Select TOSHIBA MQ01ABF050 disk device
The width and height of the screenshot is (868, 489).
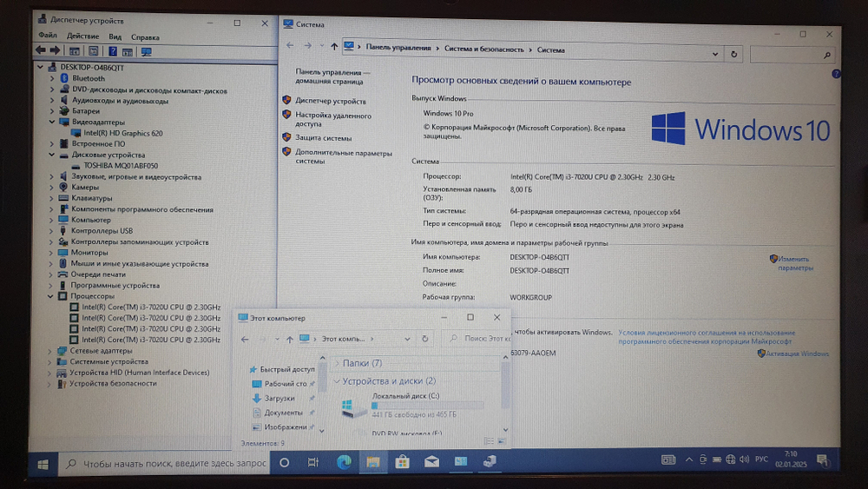click(121, 166)
